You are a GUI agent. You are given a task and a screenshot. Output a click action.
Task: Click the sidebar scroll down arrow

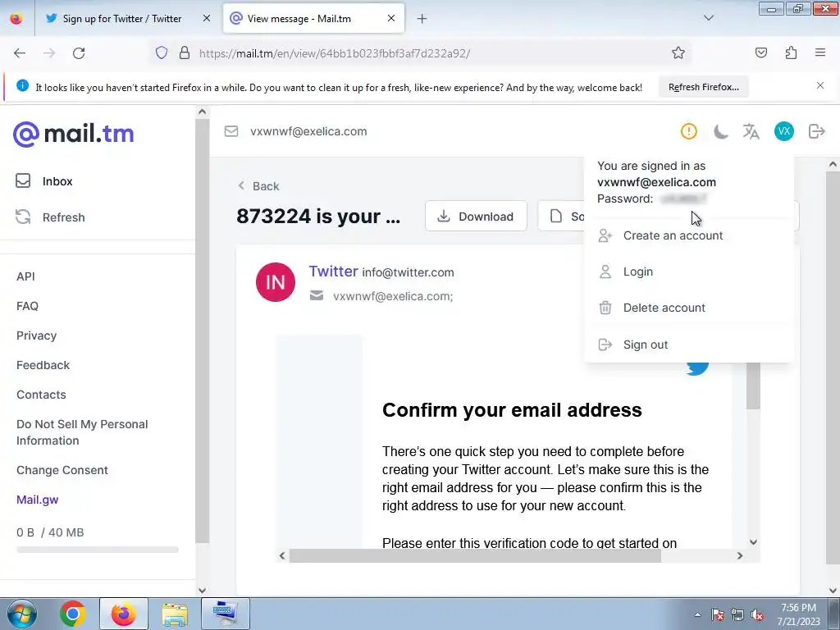(202, 591)
